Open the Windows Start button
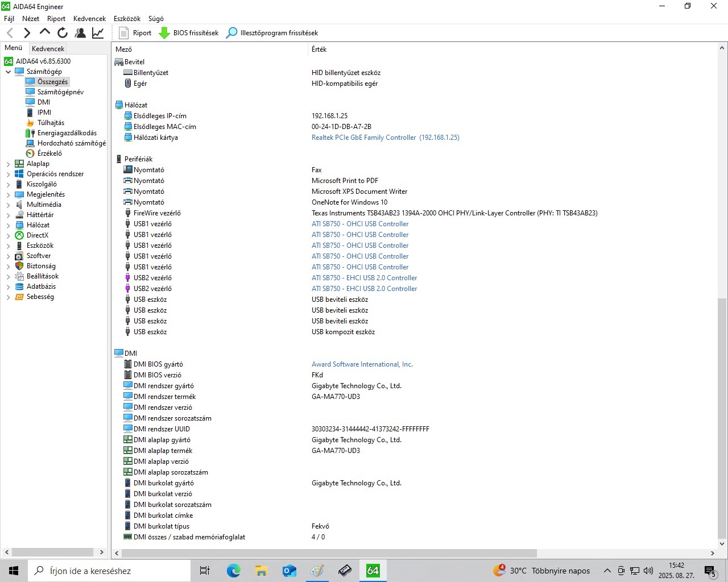This screenshot has width=728, height=582. pyautogui.click(x=14, y=571)
